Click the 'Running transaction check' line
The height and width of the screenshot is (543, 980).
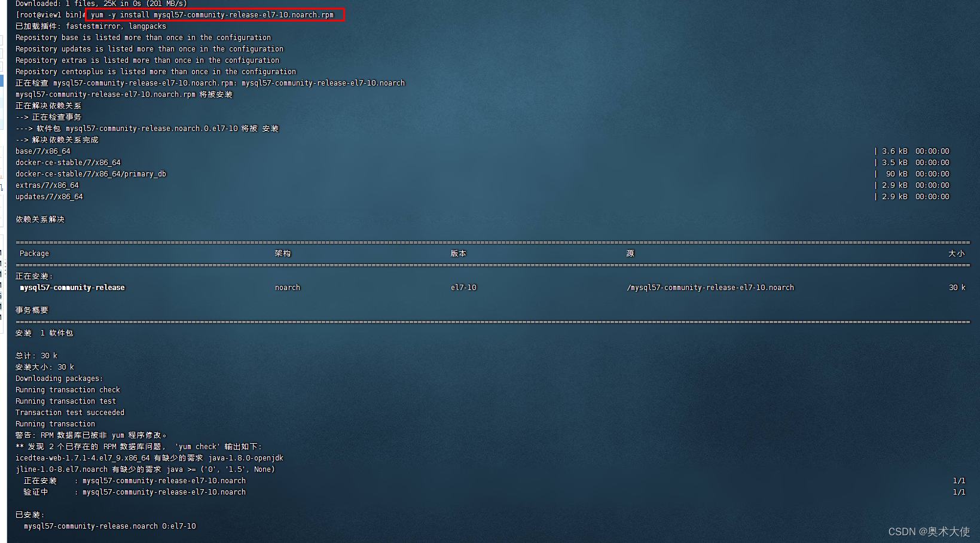(68, 390)
